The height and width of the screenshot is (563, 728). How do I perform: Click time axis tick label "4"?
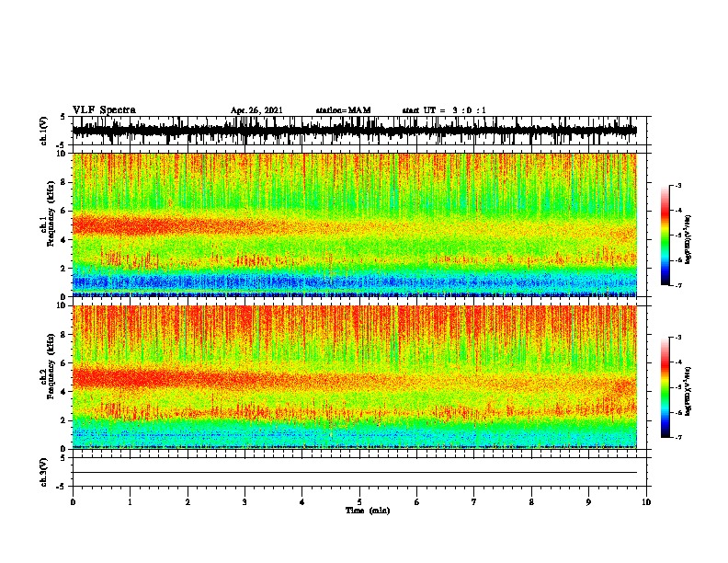(x=302, y=502)
